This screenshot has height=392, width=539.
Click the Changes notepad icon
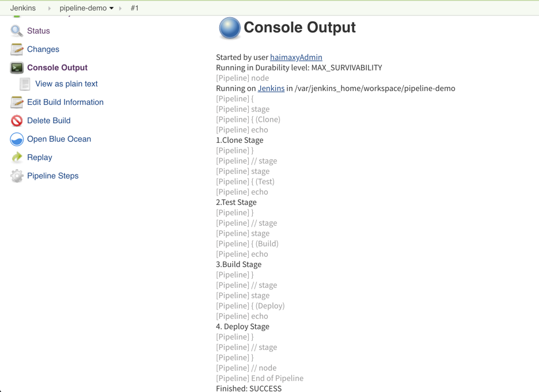click(x=17, y=50)
